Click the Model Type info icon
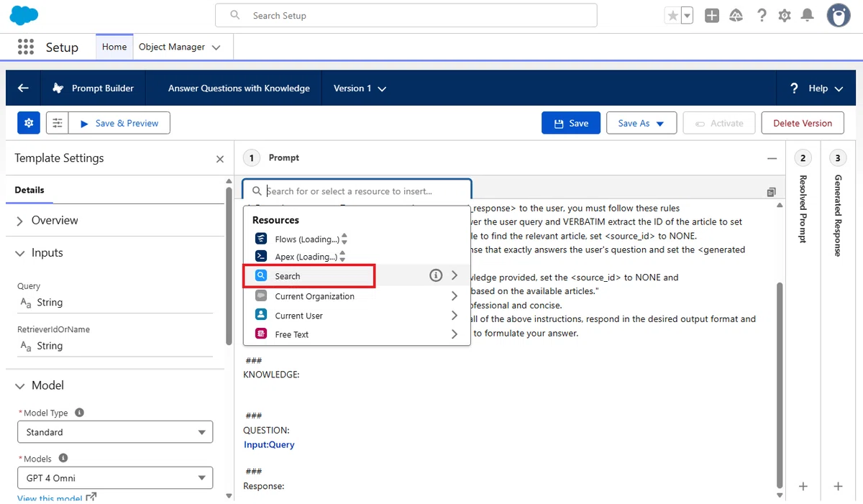Image resolution: width=863 pixels, height=504 pixels. tap(80, 413)
